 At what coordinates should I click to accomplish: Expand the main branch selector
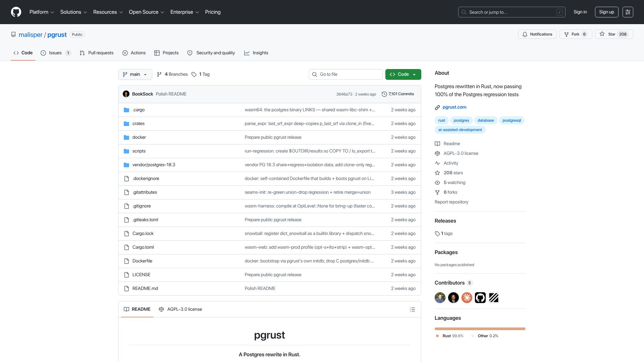[135, 74]
